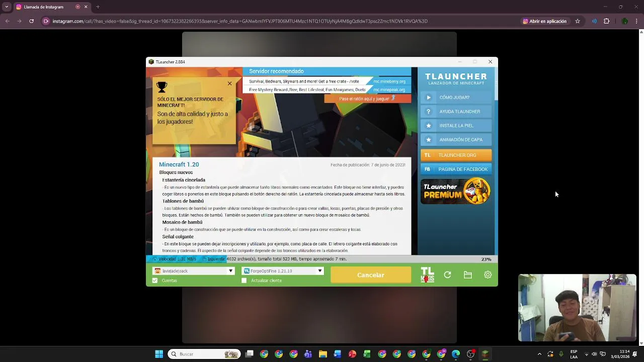Visit TLAUNCHER.ORG orange button
The height and width of the screenshot is (362, 644).
456,155
